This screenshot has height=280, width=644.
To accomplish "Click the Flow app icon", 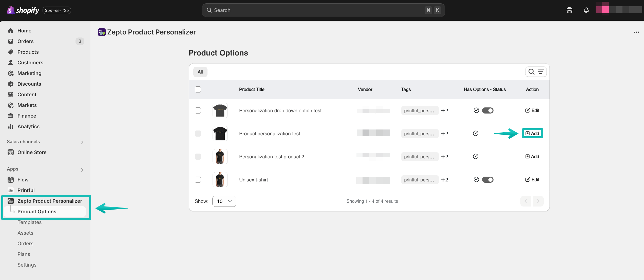I will click(x=11, y=180).
